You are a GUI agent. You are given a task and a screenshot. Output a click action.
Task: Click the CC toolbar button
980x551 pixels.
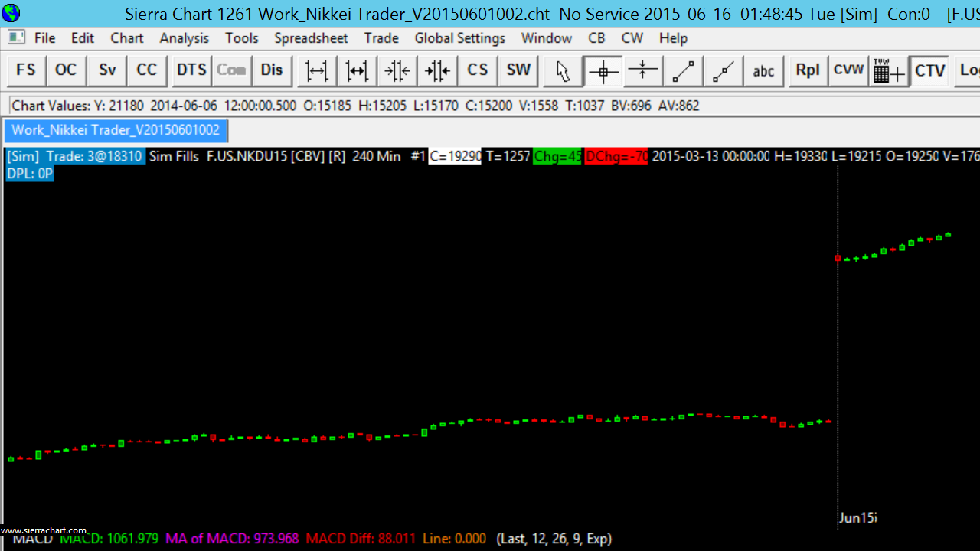click(146, 70)
